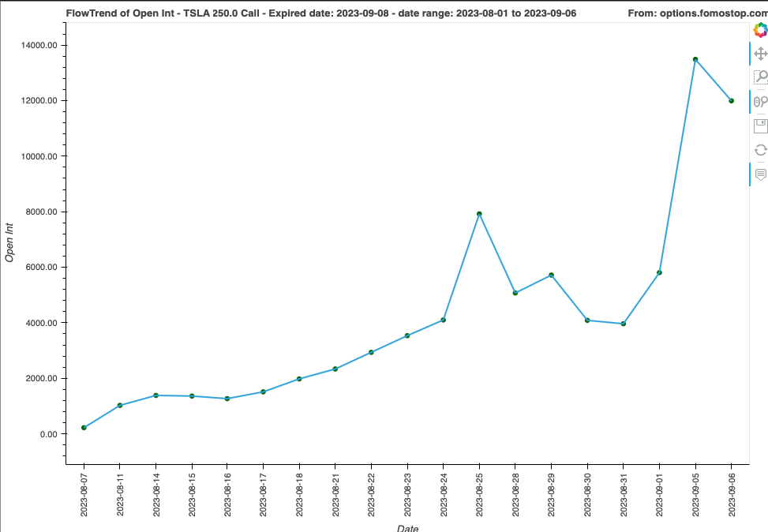Click the 2023-08-22 x-axis date label
The width and height of the screenshot is (768, 532).
coord(371,494)
